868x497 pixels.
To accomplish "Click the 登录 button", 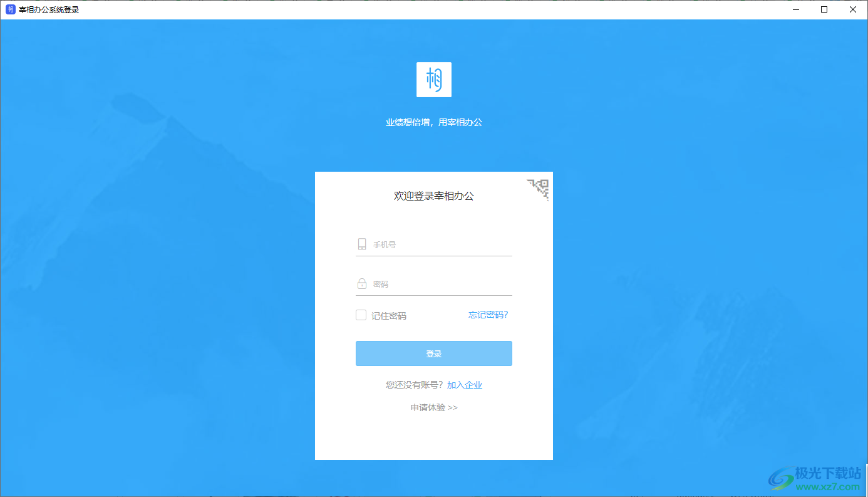I will coord(434,353).
